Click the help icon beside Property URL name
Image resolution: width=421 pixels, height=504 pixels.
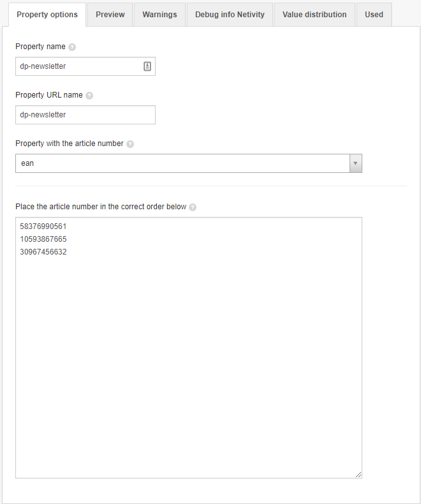(89, 96)
